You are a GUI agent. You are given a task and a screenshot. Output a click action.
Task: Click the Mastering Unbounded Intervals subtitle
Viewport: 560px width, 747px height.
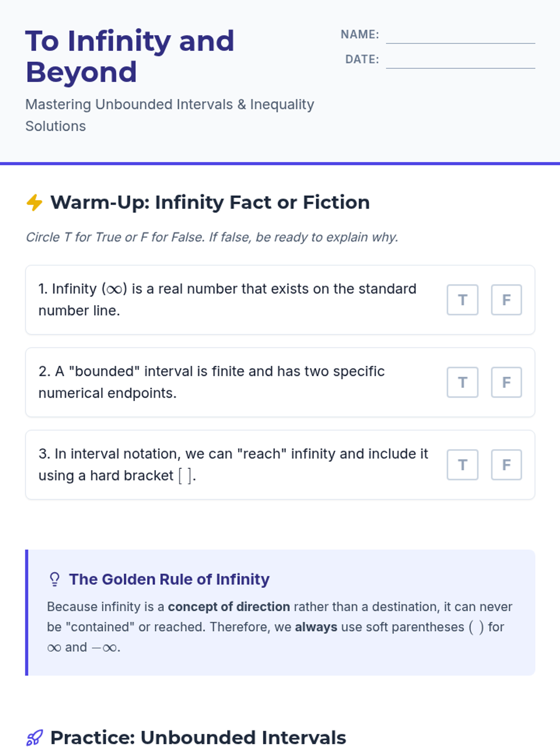pyautogui.click(x=170, y=115)
